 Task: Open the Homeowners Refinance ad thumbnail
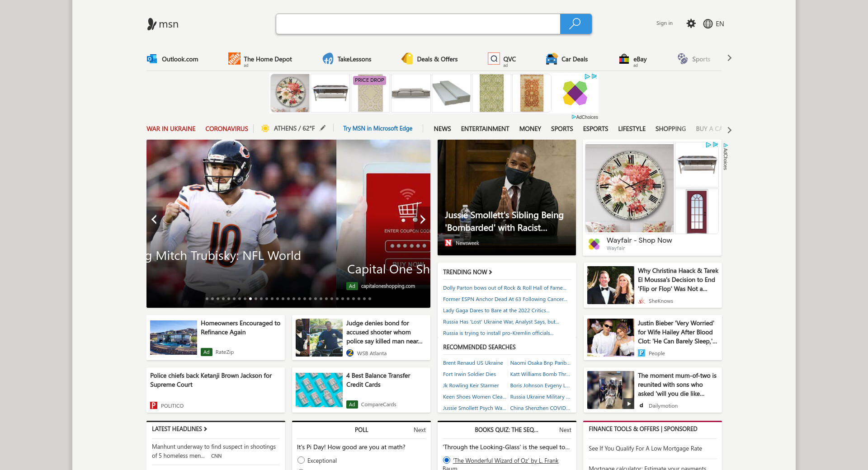pyautogui.click(x=174, y=338)
